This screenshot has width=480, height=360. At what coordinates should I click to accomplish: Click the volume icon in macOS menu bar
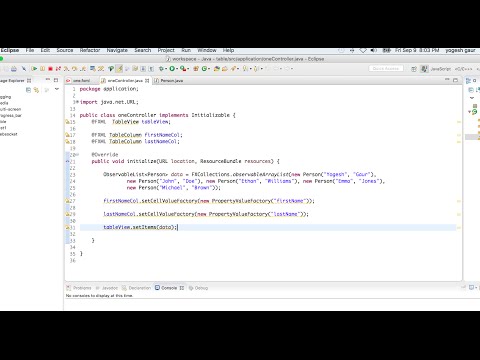(x=373, y=50)
